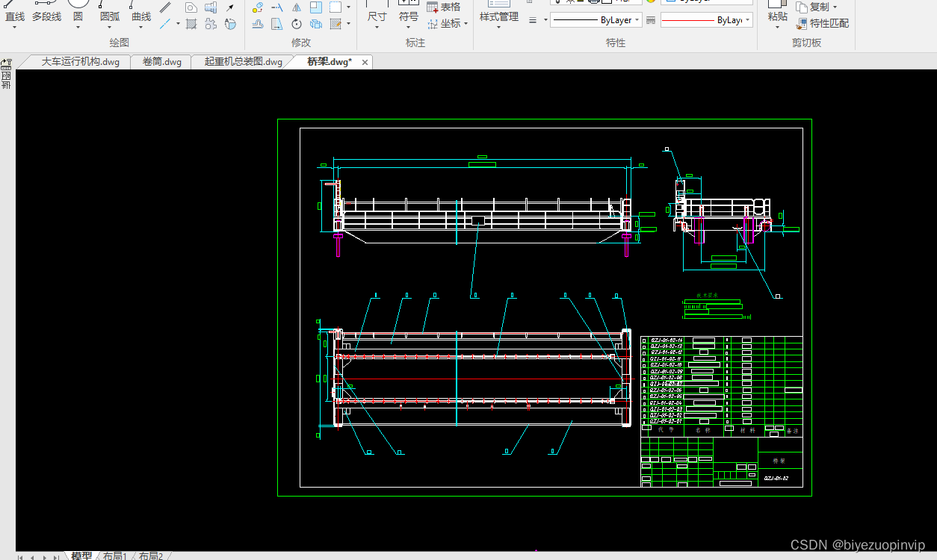Click the arrow leader icon in 绘图
Image resolution: width=937 pixels, height=560 pixels.
point(230,7)
